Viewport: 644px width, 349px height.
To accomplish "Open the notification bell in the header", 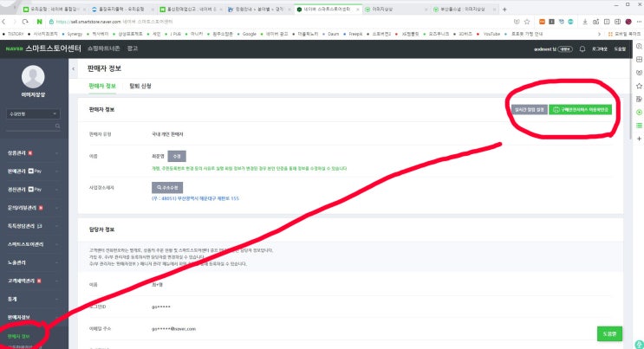I will coord(582,48).
